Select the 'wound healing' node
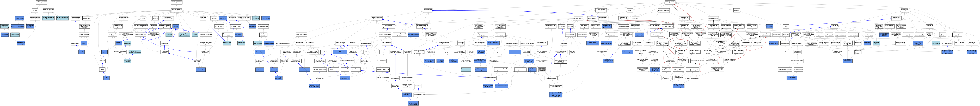Screen dimensions: 980x106 936,43
